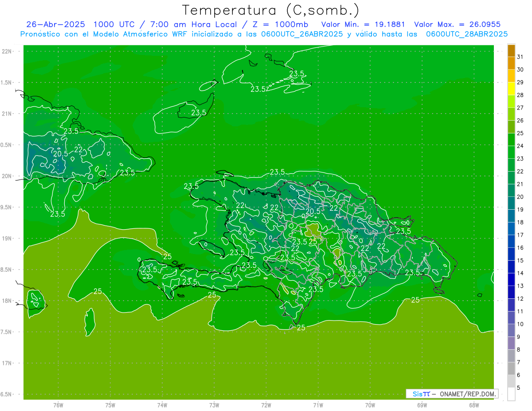Click the '15' color scale label
Image resolution: width=532 pixels, height=411 pixels.
pyautogui.click(x=520, y=261)
